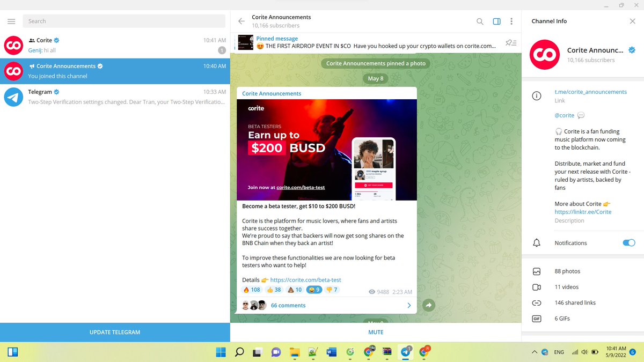Toggle the channel info side panel

point(496,21)
